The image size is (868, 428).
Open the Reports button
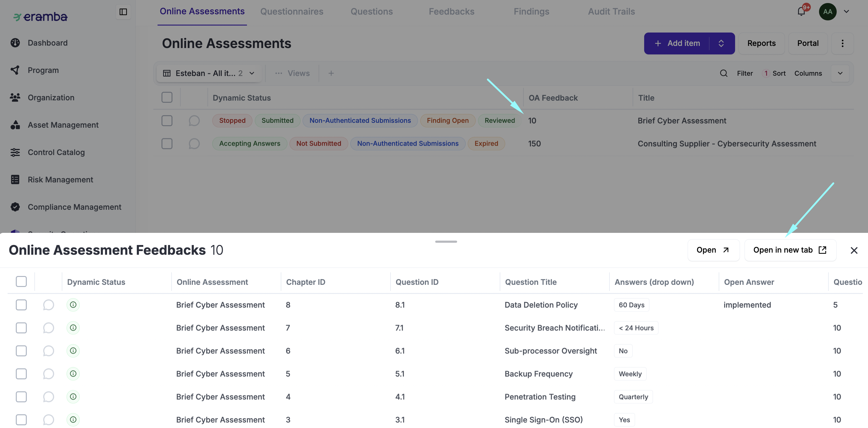click(761, 43)
